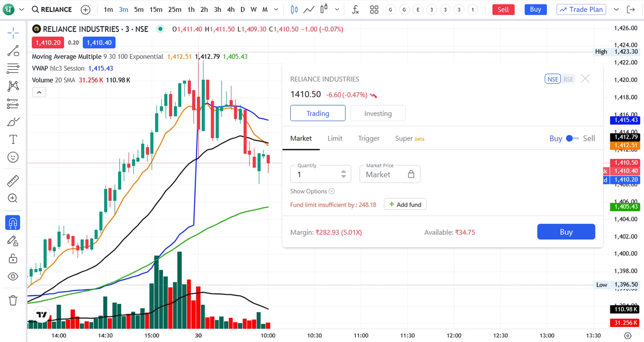
Task: Click the RELIANCE symbol search
Action: pyautogui.click(x=52, y=9)
